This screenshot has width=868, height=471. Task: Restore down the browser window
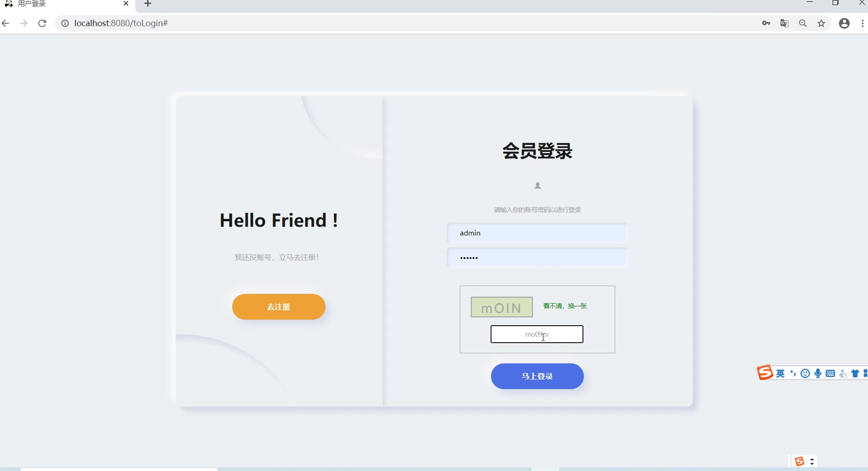pyautogui.click(x=836, y=3)
